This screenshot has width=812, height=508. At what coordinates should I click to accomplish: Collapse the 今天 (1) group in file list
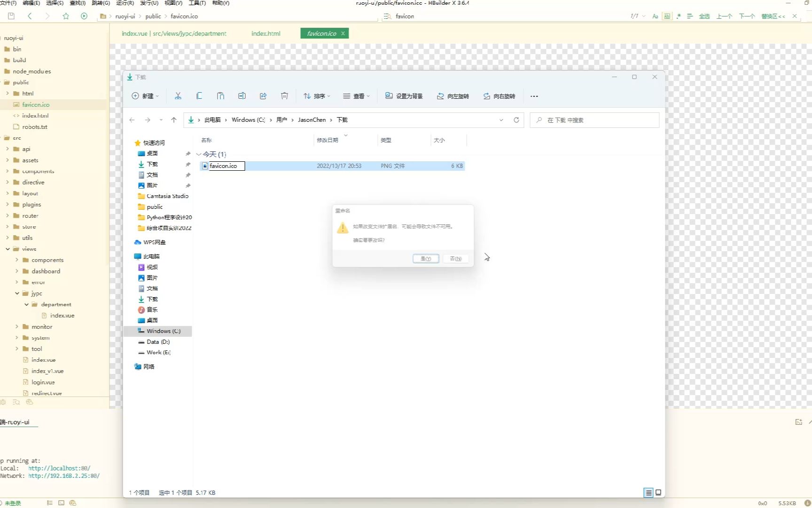click(199, 154)
